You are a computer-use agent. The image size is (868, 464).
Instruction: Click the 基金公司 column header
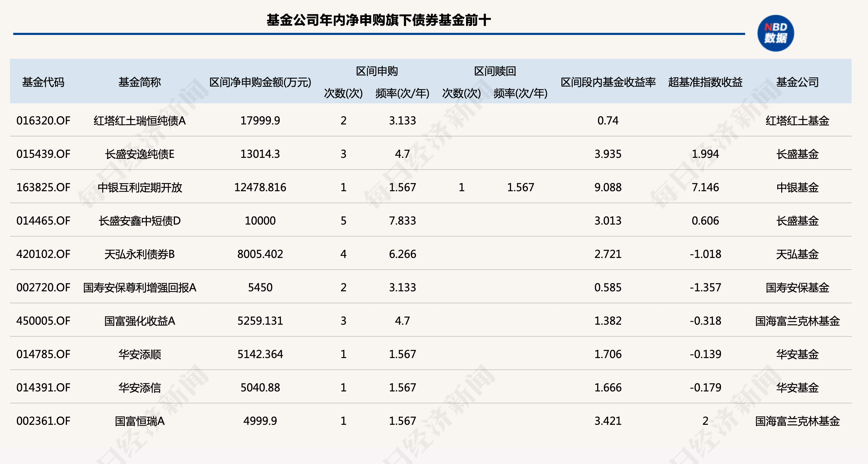click(x=797, y=82)
